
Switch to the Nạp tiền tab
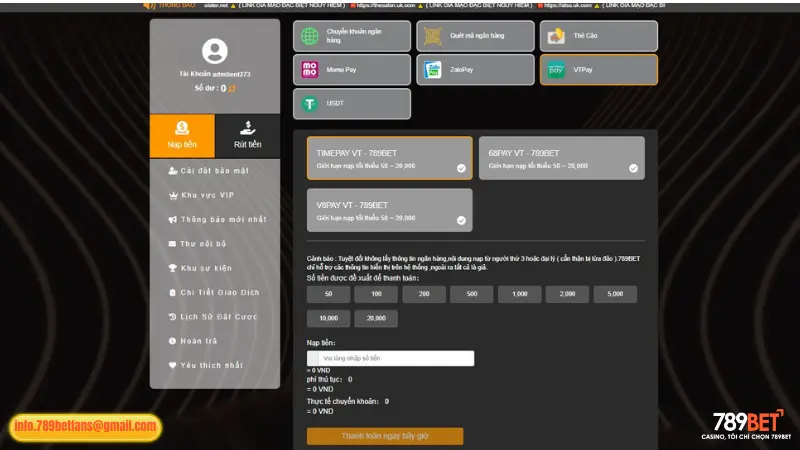coord(182,136)
